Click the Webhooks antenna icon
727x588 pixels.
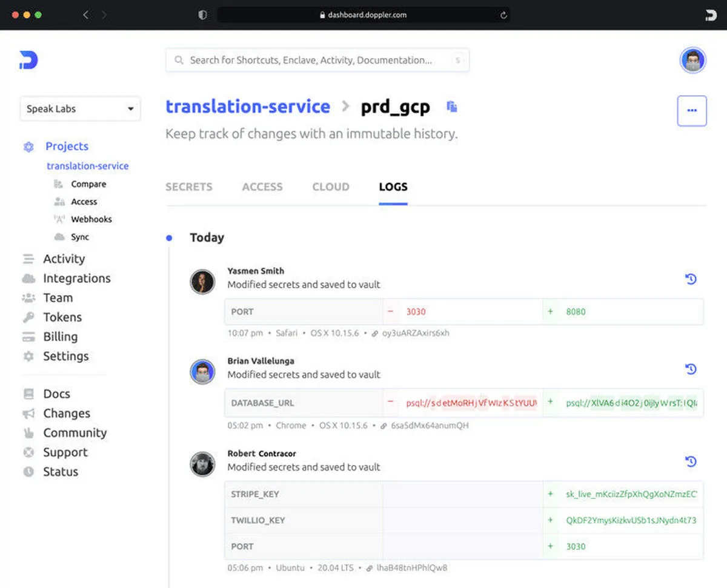click(59, 219)
